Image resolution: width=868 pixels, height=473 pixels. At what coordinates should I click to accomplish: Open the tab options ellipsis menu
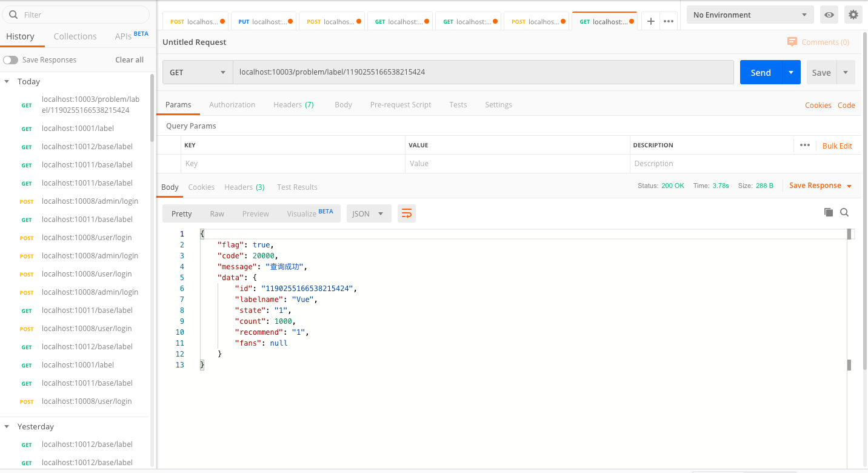669,21
